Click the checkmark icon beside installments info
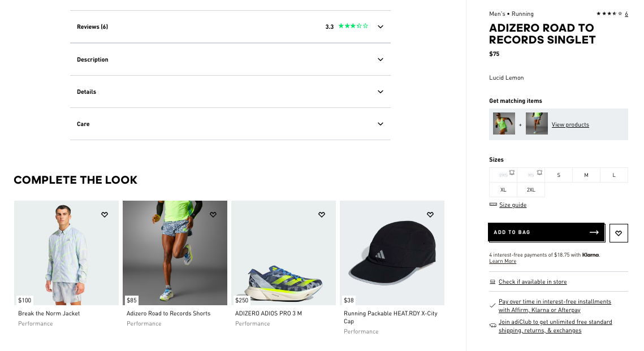Viewport: 644px width, 351px height. coord(492,305)
